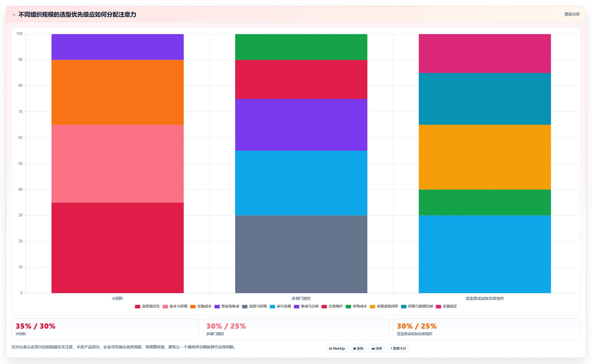Click the gray bottom segment of 多部门组织 bar

click(x=301, y=254)
